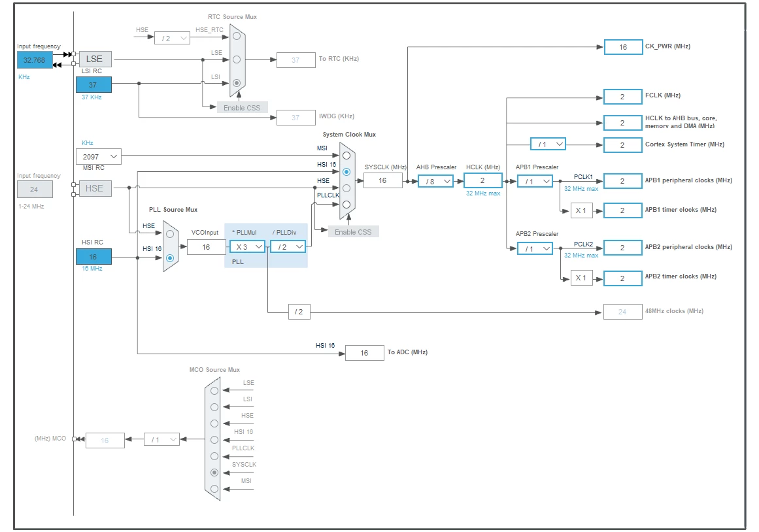Select HSI 16 on System Clock Mux
Screen dimensions: 759x532
(346, 172)
